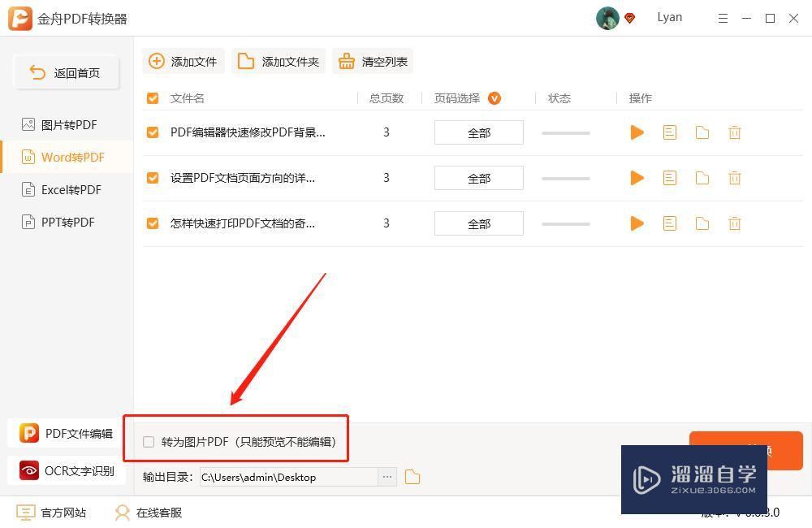Delete the 设置PDF文档页面方向 file from list
This screenshot has height=528, width=812.
(735, 178)
